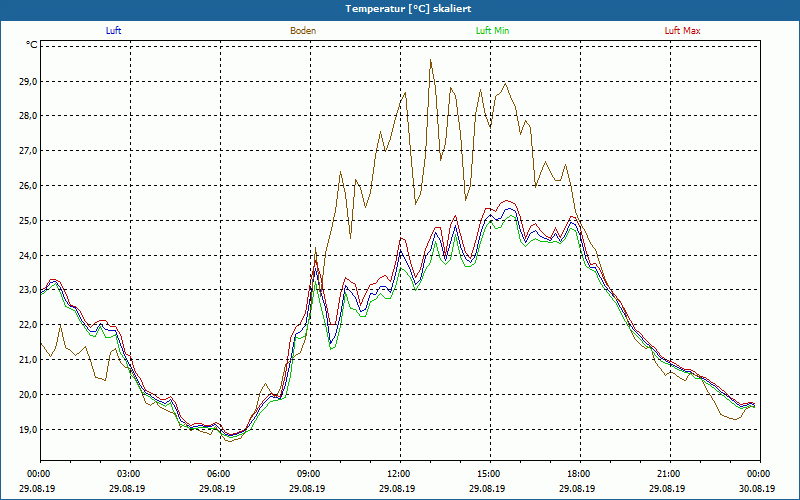
Task: Click the 12:00 time axis label
Action: point(401,474)
